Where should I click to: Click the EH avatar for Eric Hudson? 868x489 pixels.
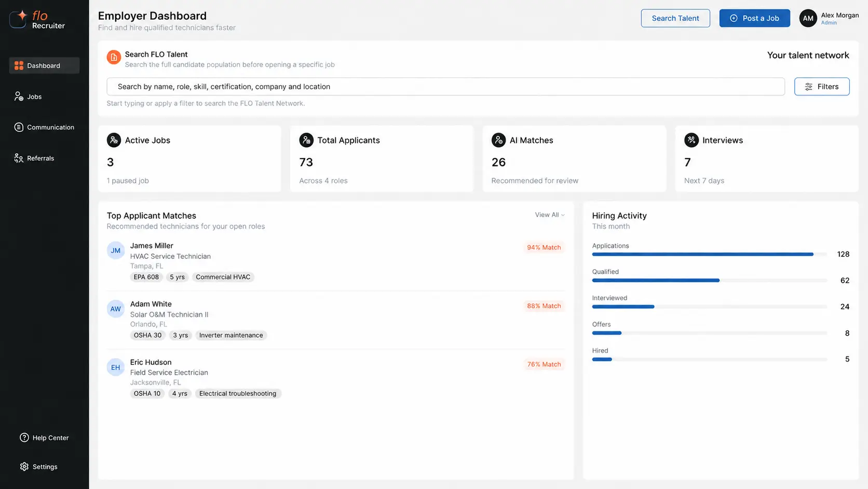click(x=116, y=367)
